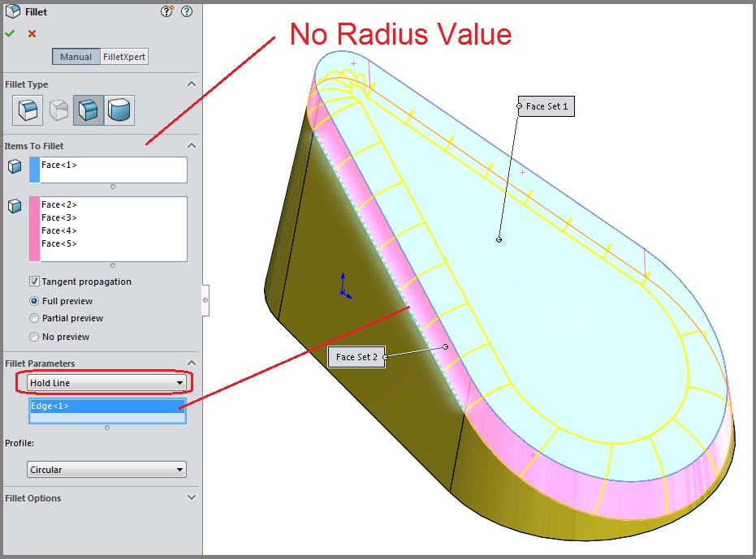
Task: Select Constant size fillet type icon
Action: click(28, 110)
